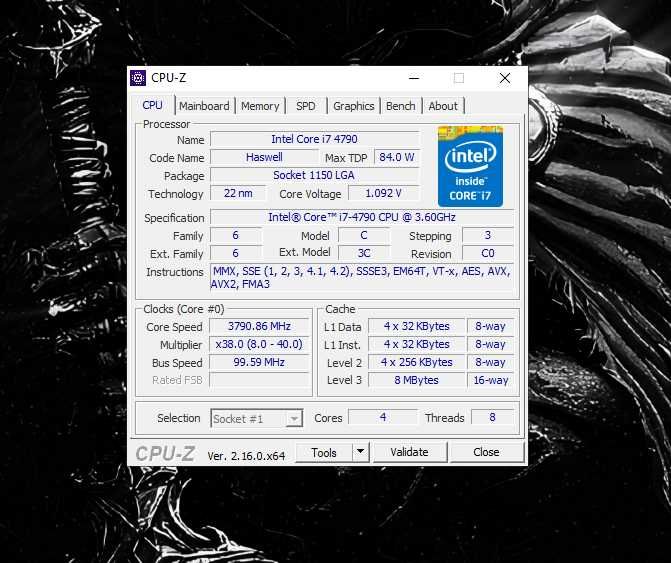
Task: Click the Bus Speed value 99.59 MHz
Action: coord(259,362)
